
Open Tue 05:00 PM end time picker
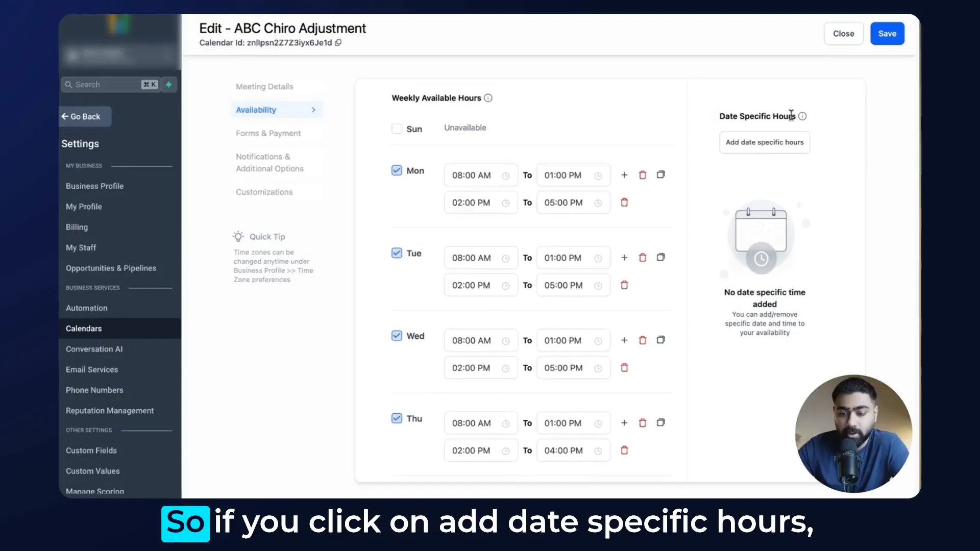tap(573, 286)
